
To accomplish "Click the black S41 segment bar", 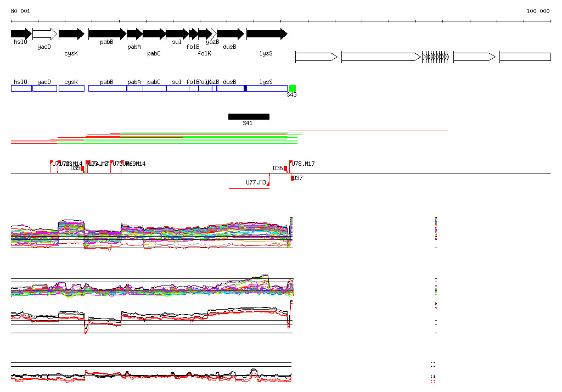I will pos(249,116).
